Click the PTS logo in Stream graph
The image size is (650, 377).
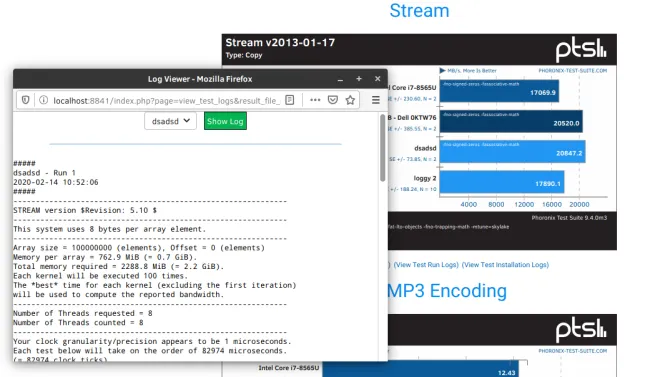581,49
